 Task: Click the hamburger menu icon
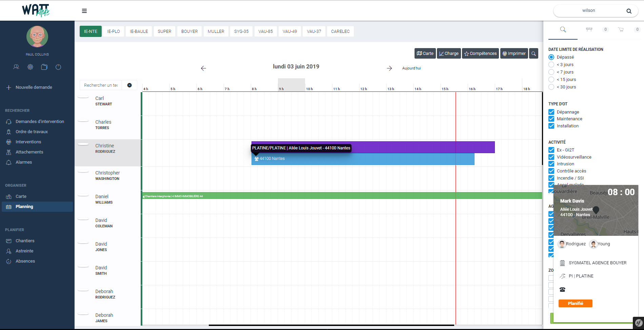[84, 11]
